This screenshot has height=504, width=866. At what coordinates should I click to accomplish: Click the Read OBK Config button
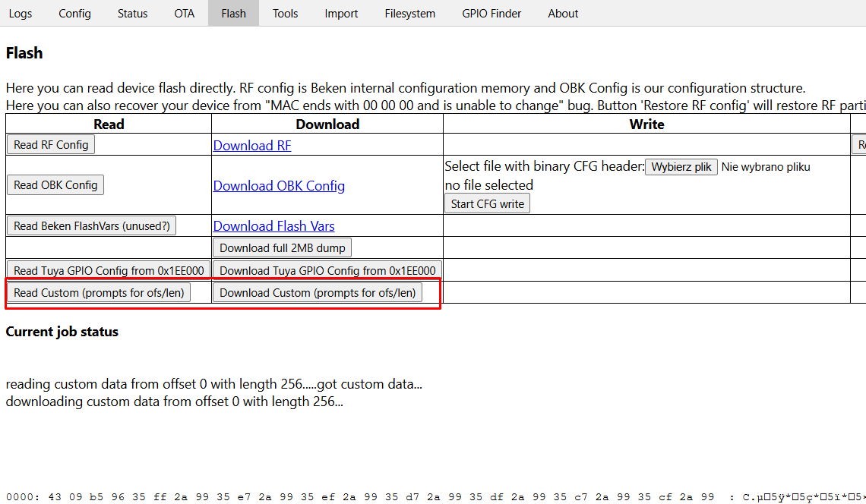55,185
